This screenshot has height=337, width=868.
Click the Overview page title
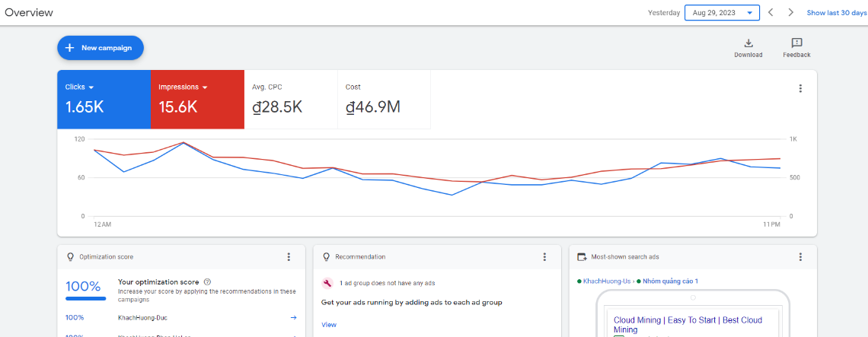tap(29, 13)
